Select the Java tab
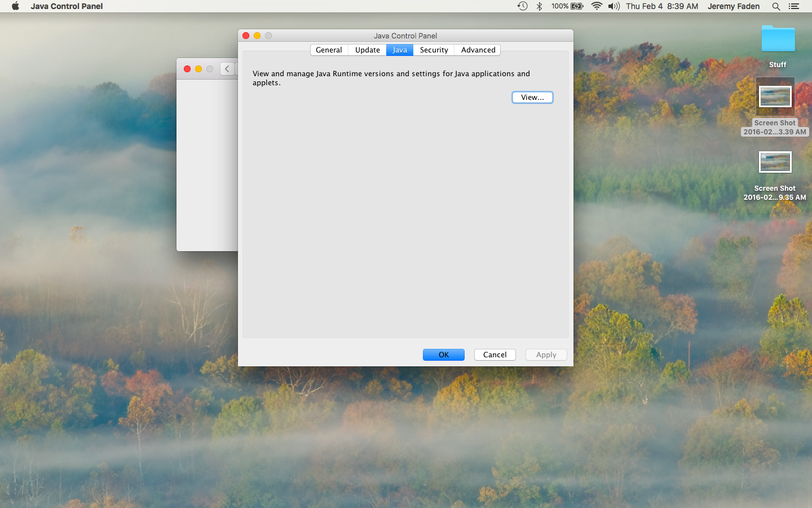Image resolution: width=812 pixels, height=508 pixels. coord(400,50)
